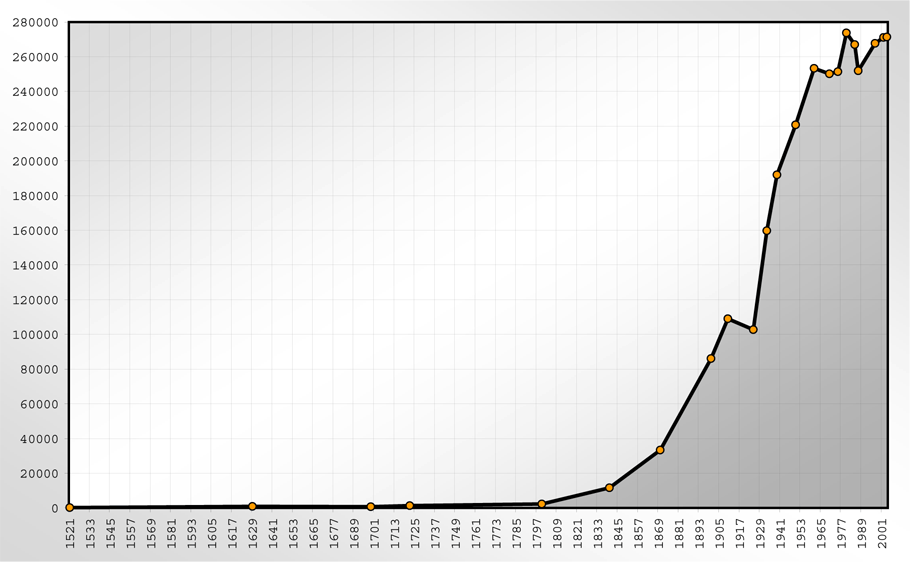The height and width of the screenshot is (562, 910).
Task: Click the data point at year 1701
Action: pyautogui.click(x=371, y=507)
